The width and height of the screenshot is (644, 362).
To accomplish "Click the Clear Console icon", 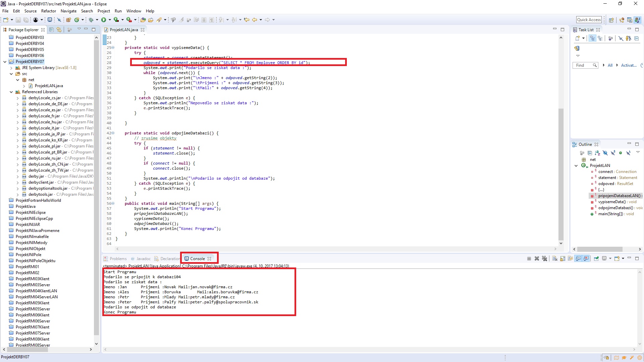I will [555, 258].
